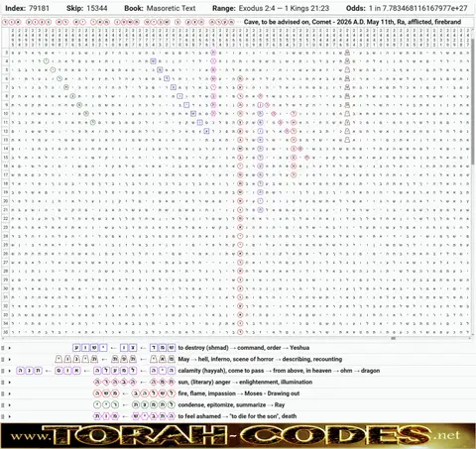Image resolution: width=476 pixels, height=449 pixels.
Task: Select the shmad Hebrew tiles in the destroy row
Action: tap(163, 348)
